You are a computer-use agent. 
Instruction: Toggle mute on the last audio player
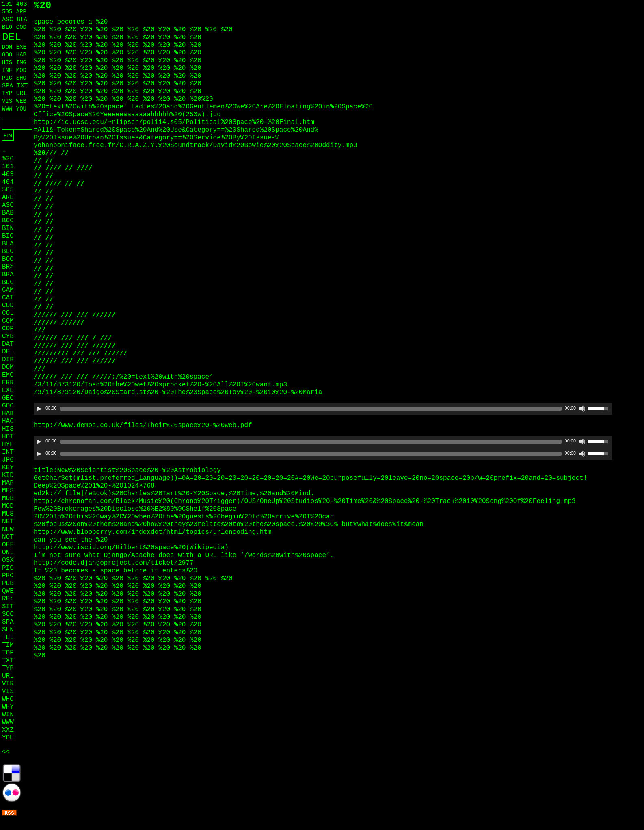582,454
